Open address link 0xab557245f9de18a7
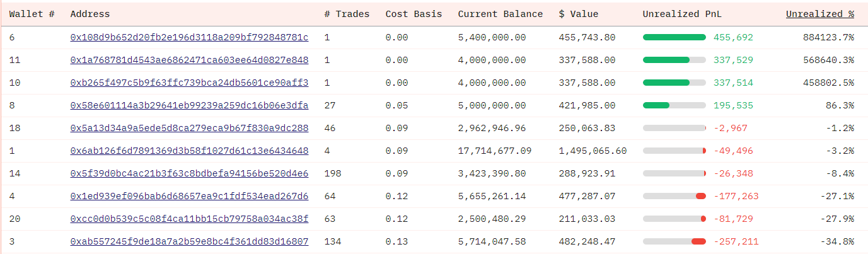This screenshot has width=868, height=254. point(189,241)
